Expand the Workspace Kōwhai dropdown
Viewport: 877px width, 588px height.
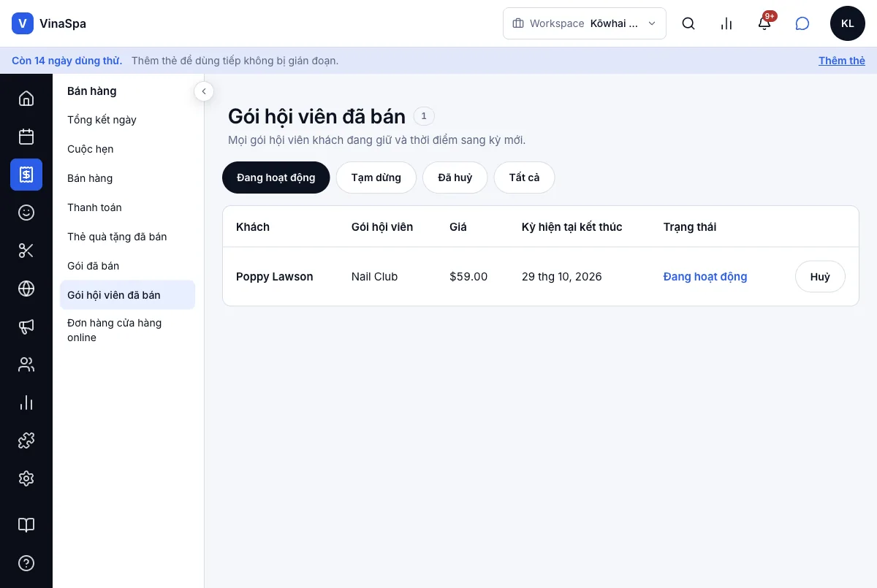pos(585,23)
